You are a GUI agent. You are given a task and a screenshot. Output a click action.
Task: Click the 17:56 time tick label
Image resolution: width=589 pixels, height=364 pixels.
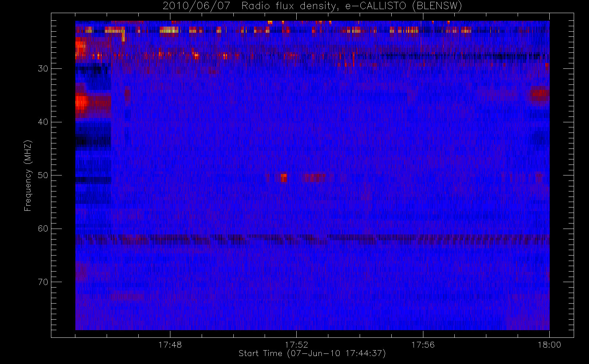pyautogui.click(x=423, y=345)
